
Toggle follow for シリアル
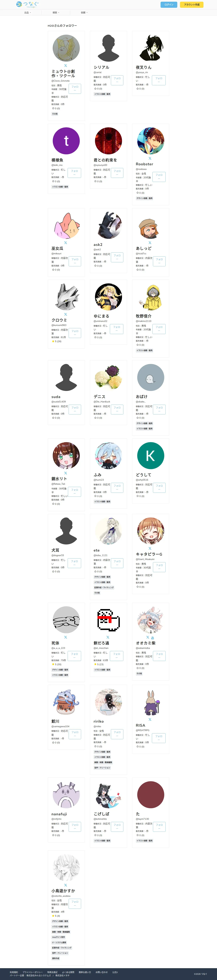tap(117, 80)
